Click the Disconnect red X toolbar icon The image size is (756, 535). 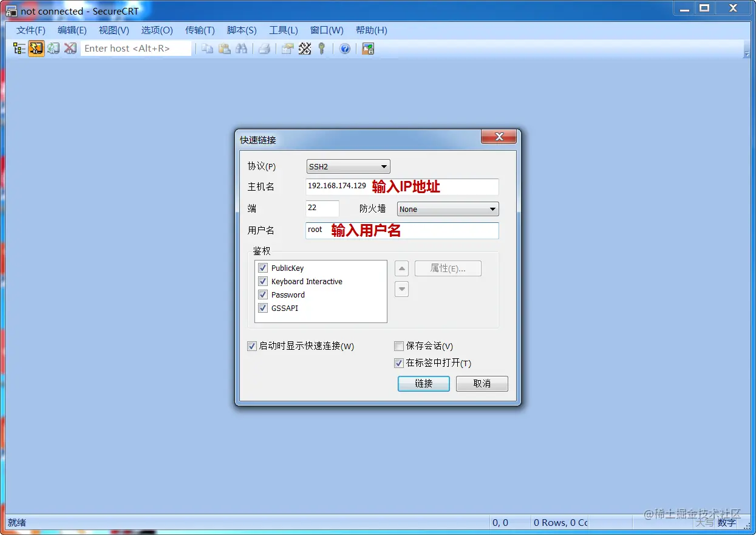tap(70, 49)
